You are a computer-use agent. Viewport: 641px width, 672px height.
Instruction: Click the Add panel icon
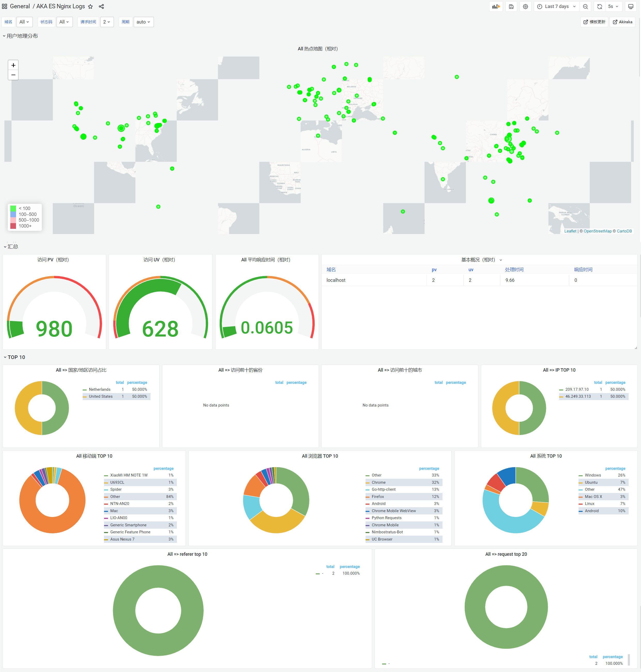tap(496, 6)
